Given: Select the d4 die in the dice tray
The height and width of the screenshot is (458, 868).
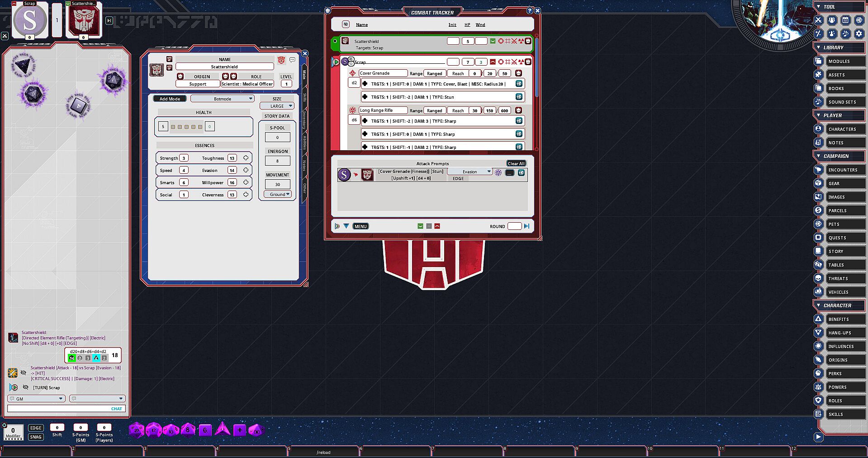Looking at the screenshot, I should tap(222, 429).
